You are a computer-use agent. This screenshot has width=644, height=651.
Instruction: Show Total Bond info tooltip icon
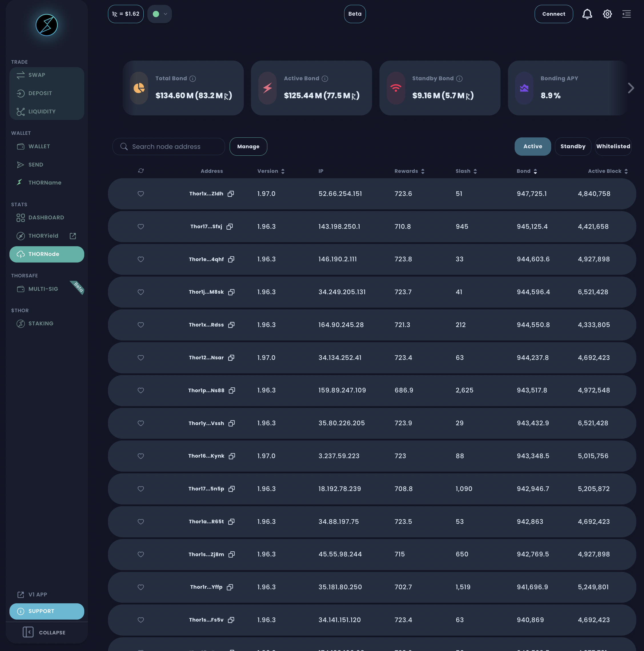point(193,79)
